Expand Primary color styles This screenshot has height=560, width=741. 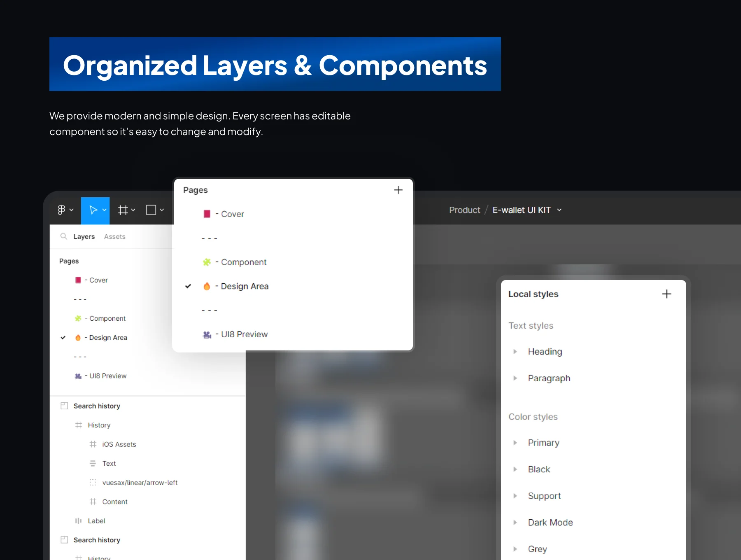515,443
